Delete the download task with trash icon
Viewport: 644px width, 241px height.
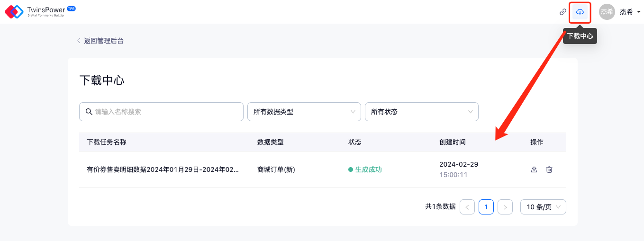549,170
